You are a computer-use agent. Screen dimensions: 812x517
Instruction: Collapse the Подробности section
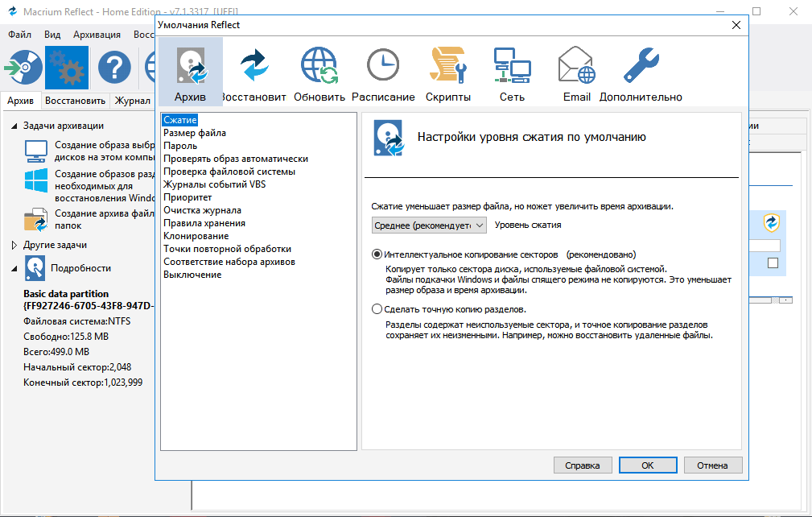[x=14, y=268]
